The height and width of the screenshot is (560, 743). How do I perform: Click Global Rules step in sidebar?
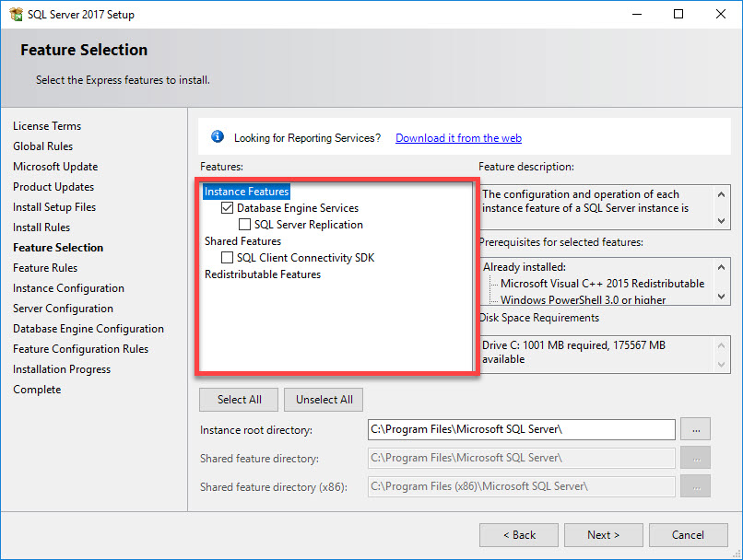(x=42, y=146)
